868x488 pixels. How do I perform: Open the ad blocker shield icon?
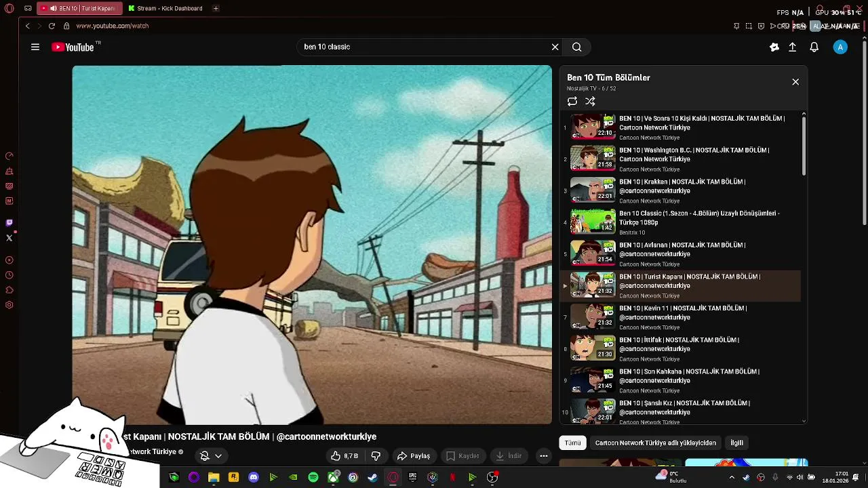coord(761,26)
